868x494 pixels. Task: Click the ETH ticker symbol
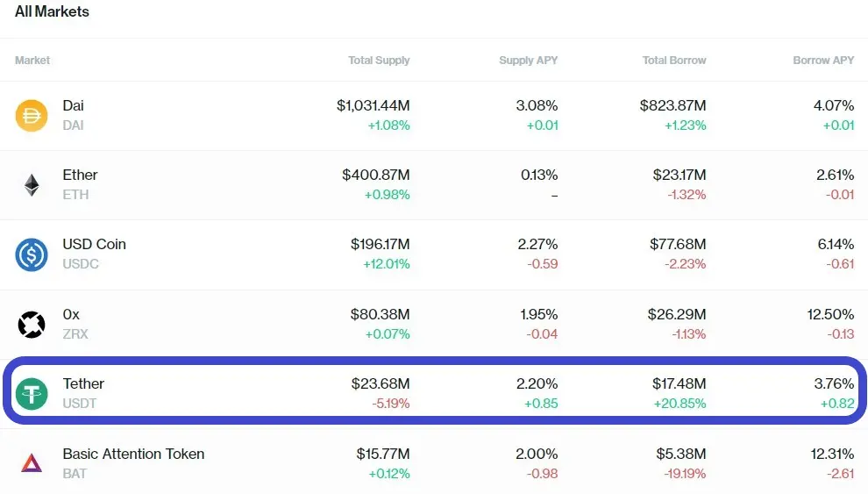point(75,195)
